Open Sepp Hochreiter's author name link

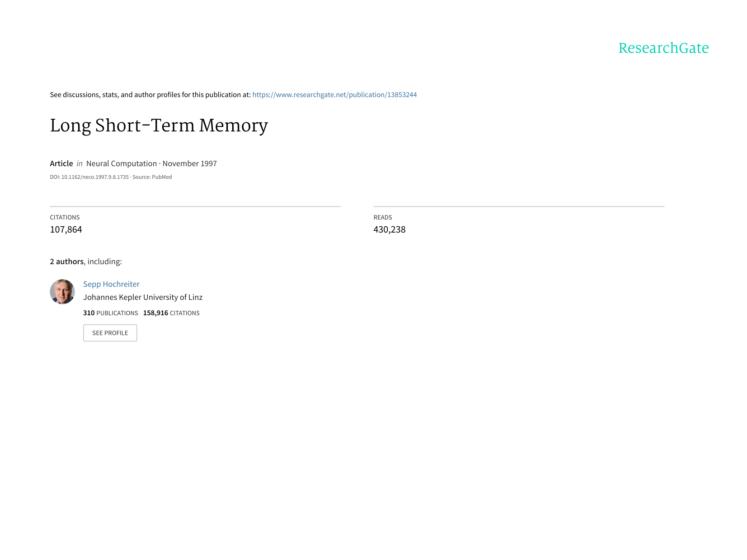pyautogui.click(x=111, y=284)
